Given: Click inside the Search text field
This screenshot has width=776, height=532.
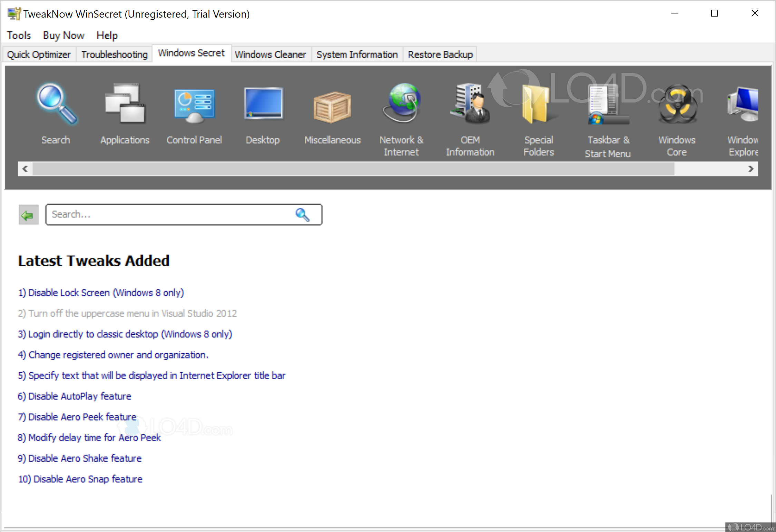Looking at the screenshot, I should (x=169, y=215).
